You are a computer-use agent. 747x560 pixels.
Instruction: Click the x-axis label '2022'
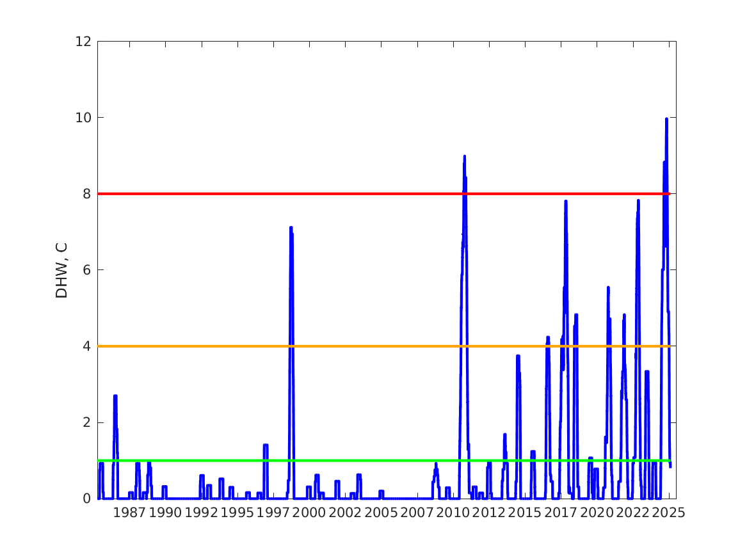632,513
